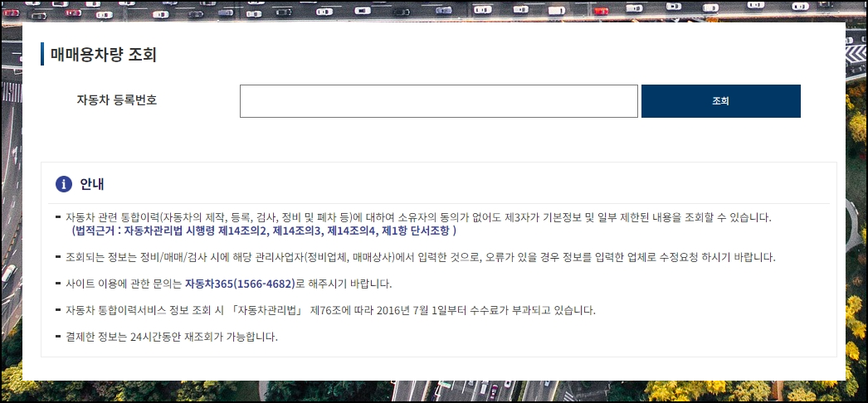
Task: Click the blue info icon beside 안내
Action: [x=64, y=184]
